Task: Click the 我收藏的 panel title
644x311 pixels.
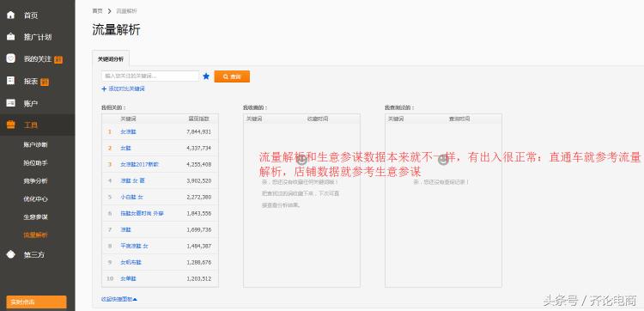Action: 255,107
